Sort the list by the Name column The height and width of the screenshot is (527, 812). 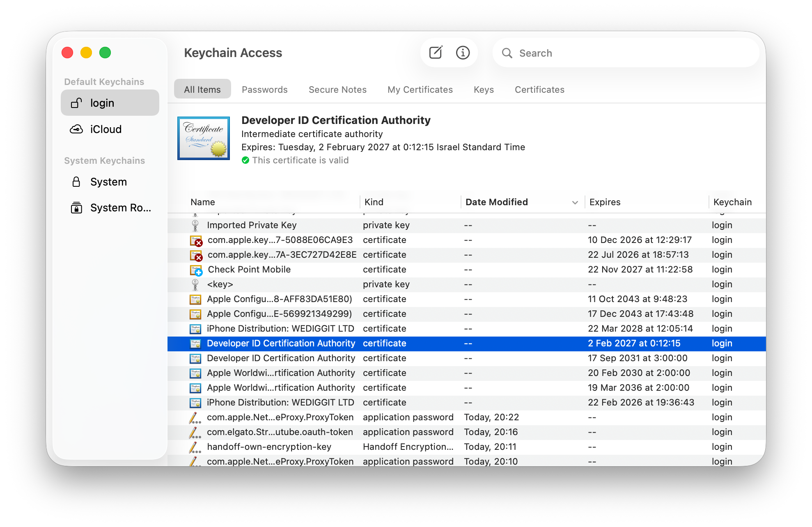[x=203, y=202]
